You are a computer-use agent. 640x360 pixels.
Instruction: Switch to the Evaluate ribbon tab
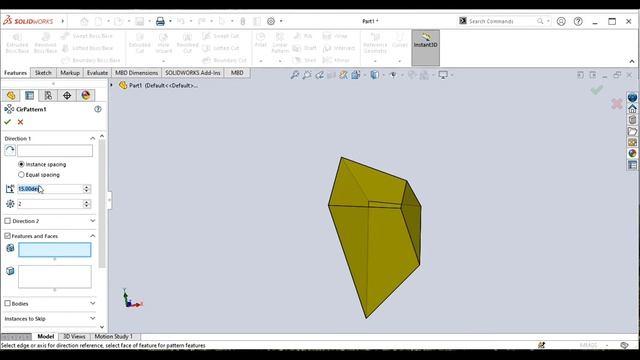click(97, 73)
